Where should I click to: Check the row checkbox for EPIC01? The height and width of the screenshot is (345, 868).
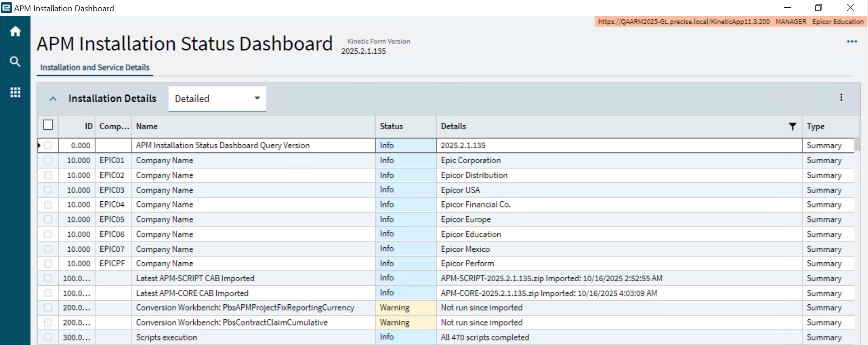pyautogui.click(x=48, y=161)
